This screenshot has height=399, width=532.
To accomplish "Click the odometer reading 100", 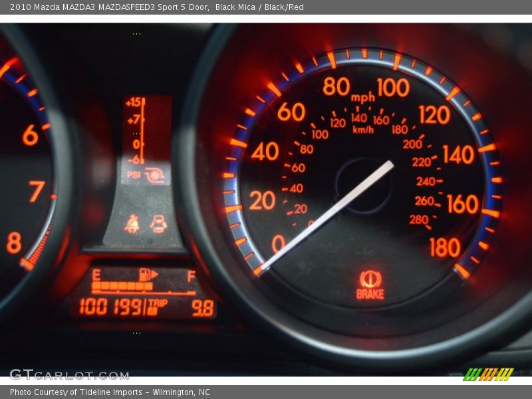I will pyautogui.click(x=93, y=307).
